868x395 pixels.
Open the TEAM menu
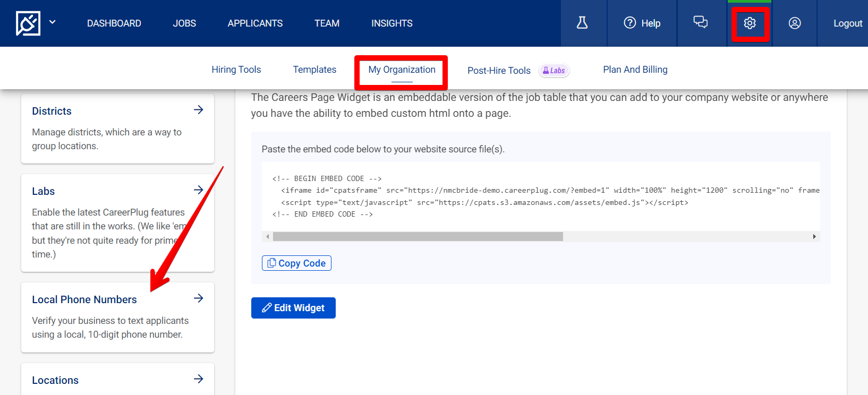pyautogui.click(x=327, y=23)
